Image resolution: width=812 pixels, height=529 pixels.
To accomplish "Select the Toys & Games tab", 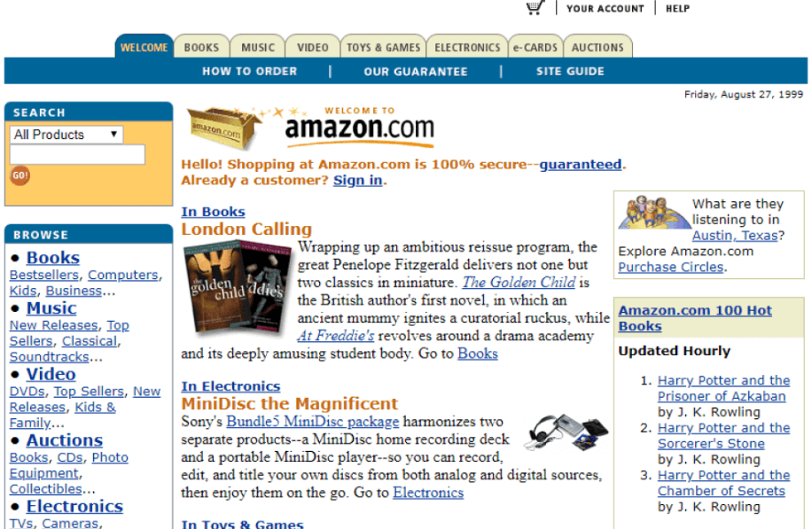I will point(383,47).
